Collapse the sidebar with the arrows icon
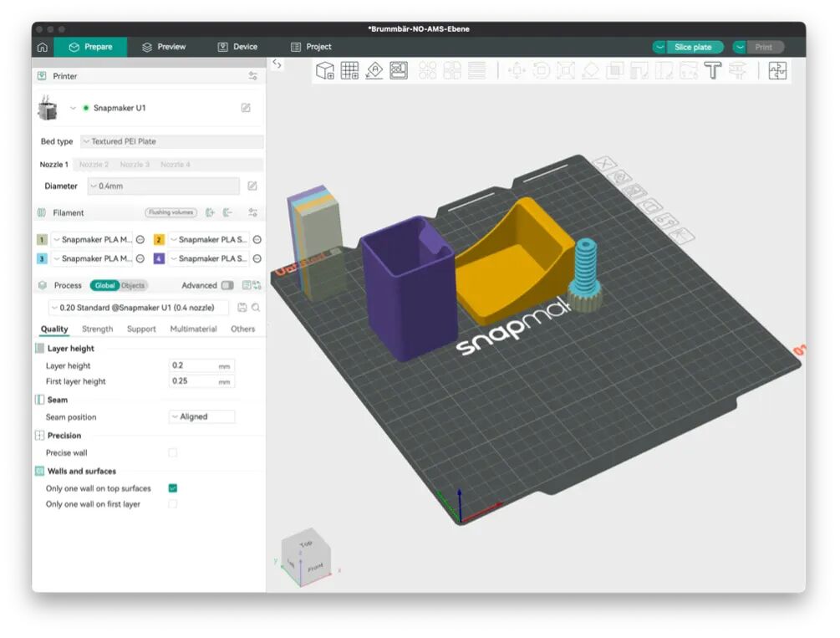Viewport: 840px width, 638px height. pos(277,64)
